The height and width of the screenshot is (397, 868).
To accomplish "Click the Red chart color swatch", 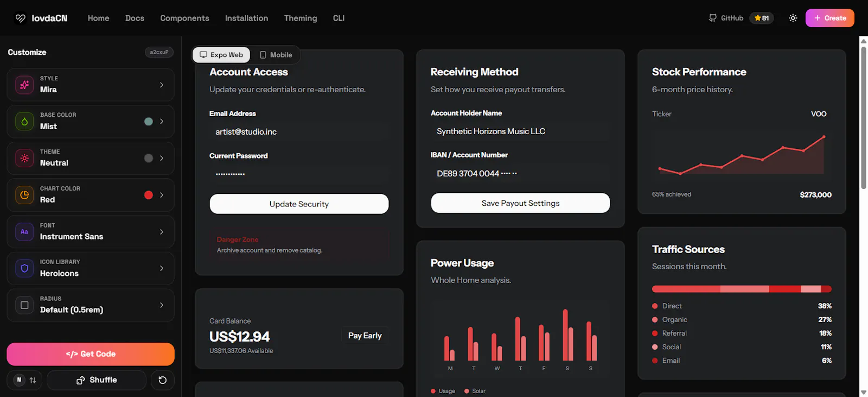I will click(149, 195).
